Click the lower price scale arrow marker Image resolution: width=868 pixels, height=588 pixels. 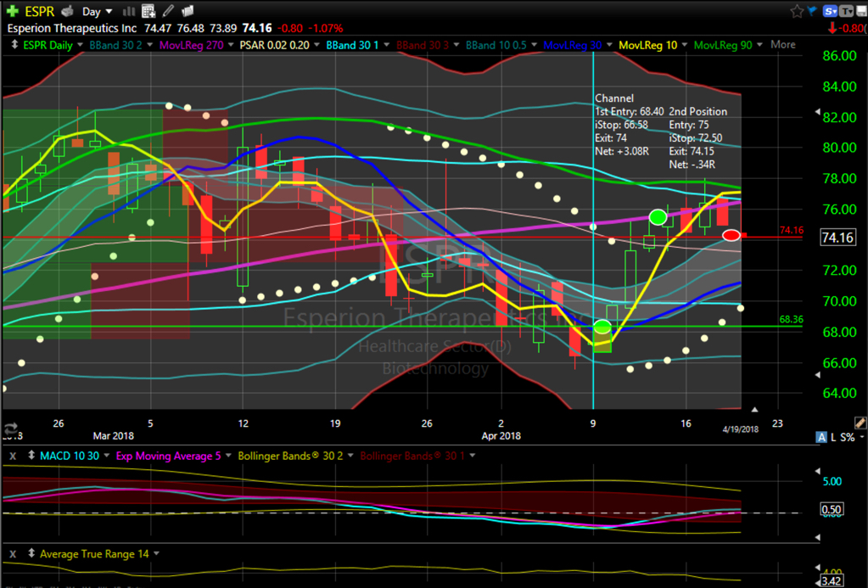pyautogui.click(x=818, y=375)
